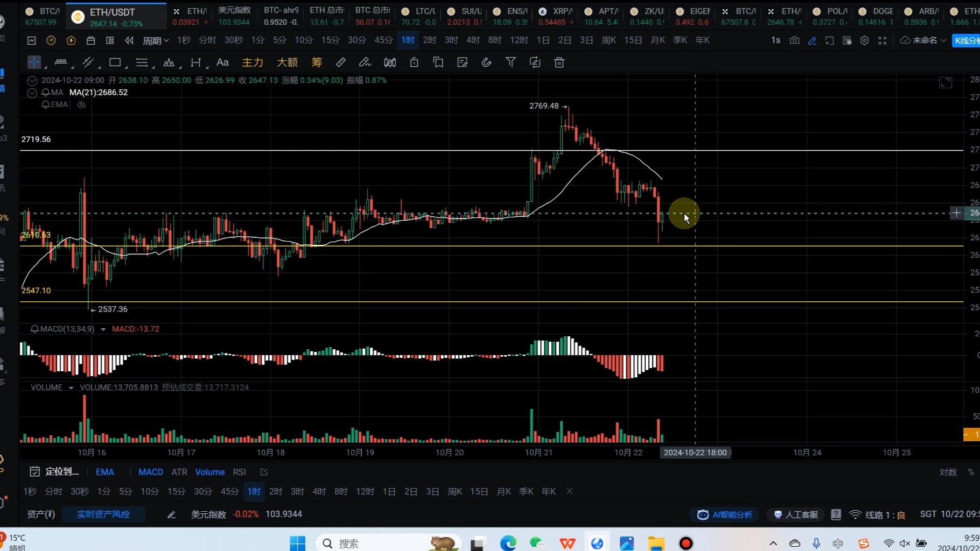Close the bottom timeframe bar with X
980x551 pixels.
coord(570,491)
